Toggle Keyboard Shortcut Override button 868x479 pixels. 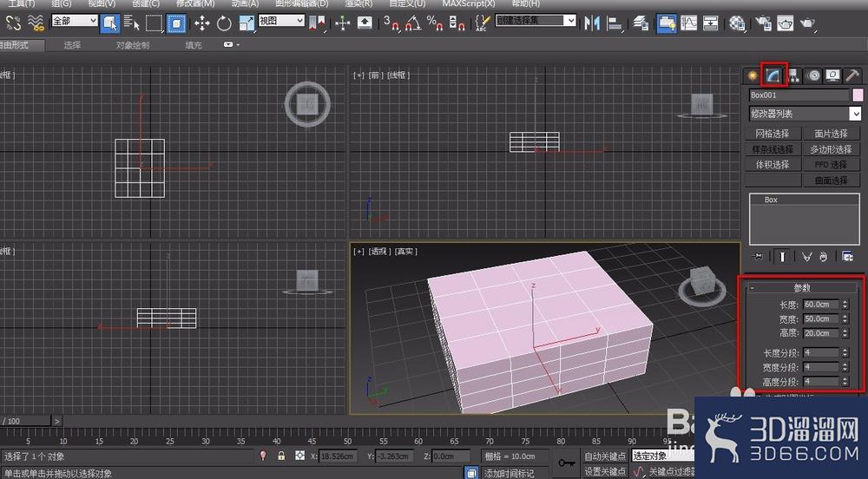[365, 23]
